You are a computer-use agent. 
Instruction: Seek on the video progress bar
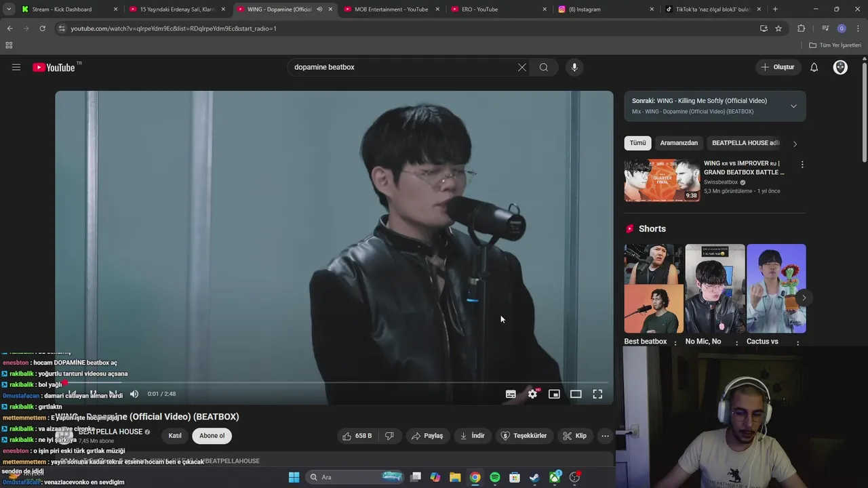click(334, 383)
